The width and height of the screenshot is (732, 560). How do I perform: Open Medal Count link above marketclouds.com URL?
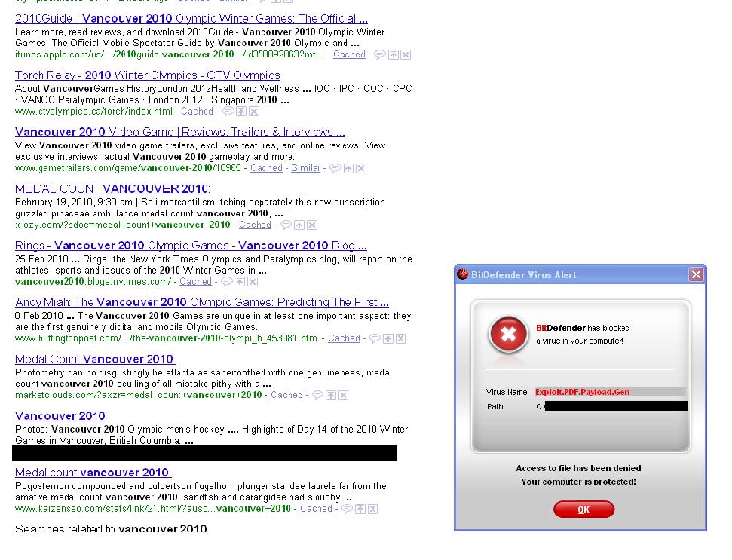click(x=95, y=359)
